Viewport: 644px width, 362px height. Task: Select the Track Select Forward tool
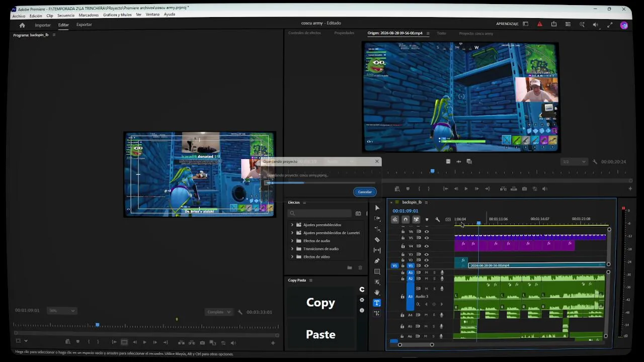pos(377,219)
